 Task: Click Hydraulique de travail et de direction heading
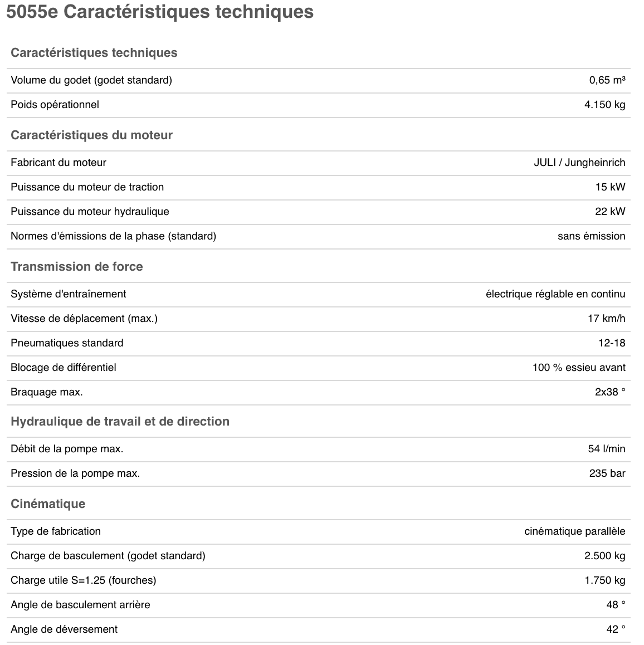click(x=120, y=421)
